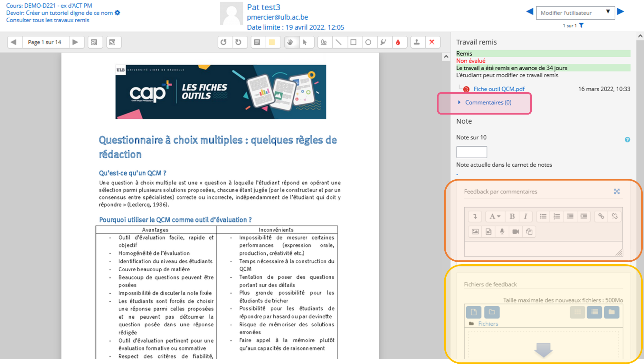Select the line drawing tool
Screen dimensions: 644x364
pos(338,42)
